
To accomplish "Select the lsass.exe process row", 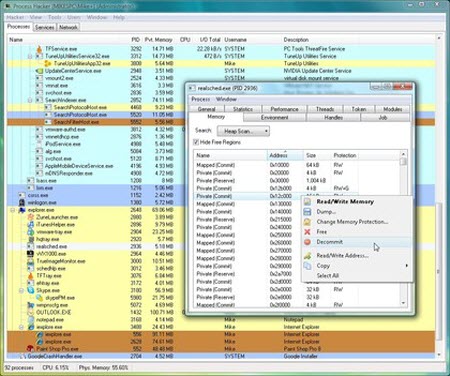I will [x=221, y=181].
